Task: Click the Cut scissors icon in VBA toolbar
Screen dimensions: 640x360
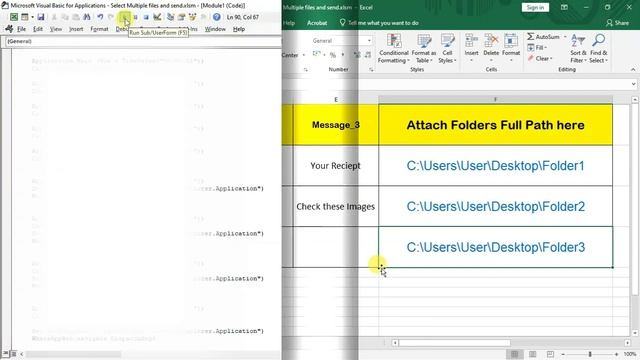Action: [54, 17]
